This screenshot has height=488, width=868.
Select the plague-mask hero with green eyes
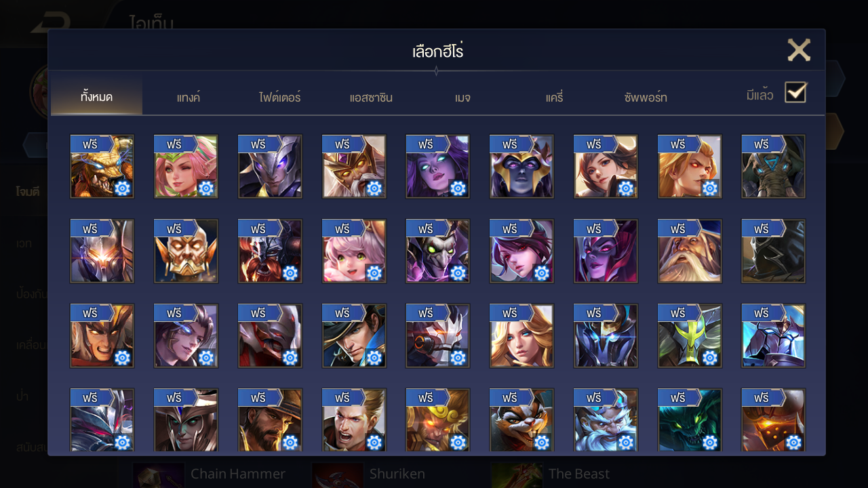coord(437,251)
